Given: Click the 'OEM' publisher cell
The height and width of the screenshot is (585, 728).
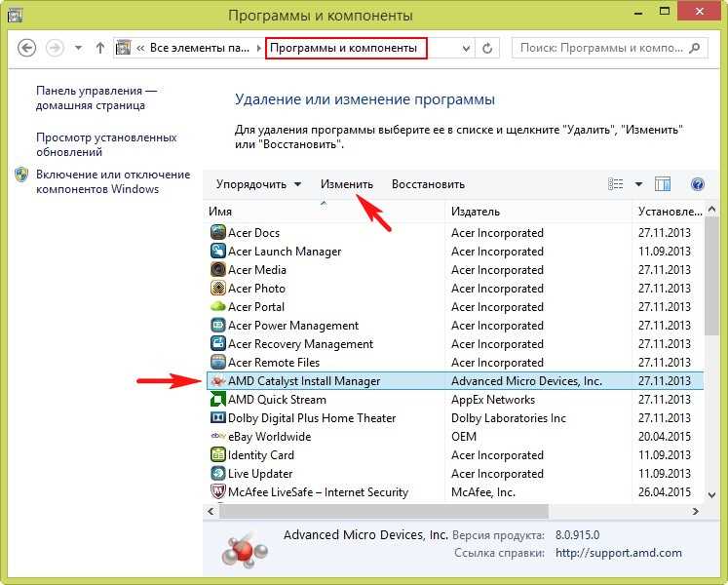Looking at the screenshot, I should click(x=464, y=437).
